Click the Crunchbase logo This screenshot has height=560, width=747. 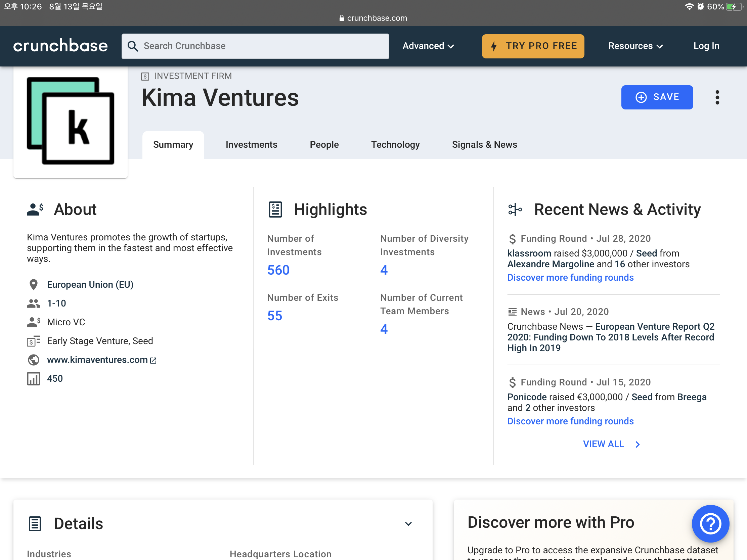pos(60,46)
